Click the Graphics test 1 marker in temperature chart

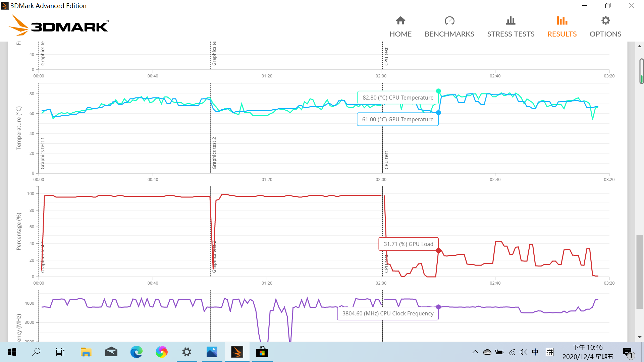(43, 153)
